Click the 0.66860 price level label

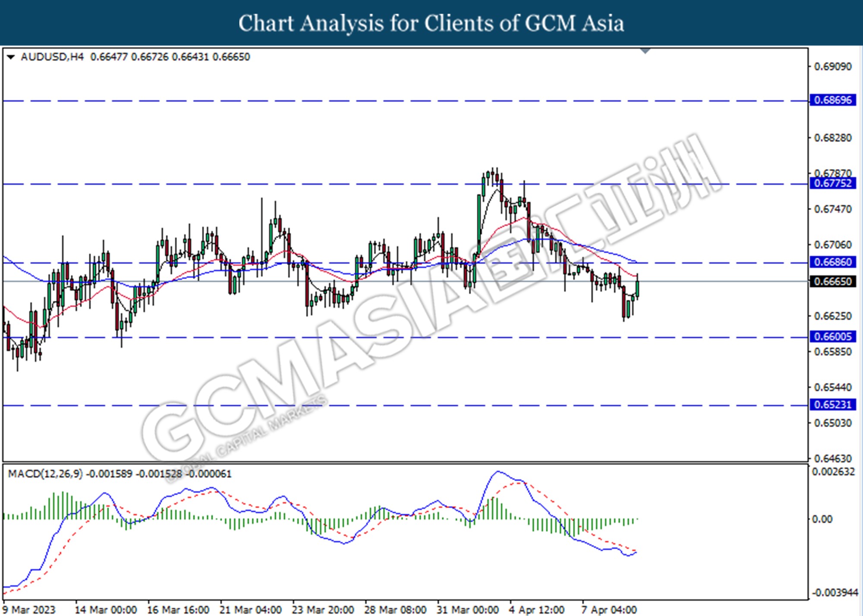[x=833, y=262]
